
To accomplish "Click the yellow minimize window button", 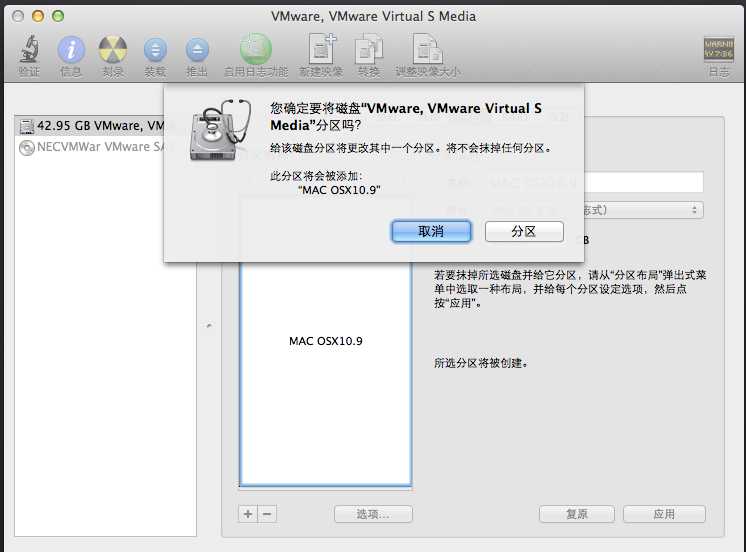I will click(38, 16).
